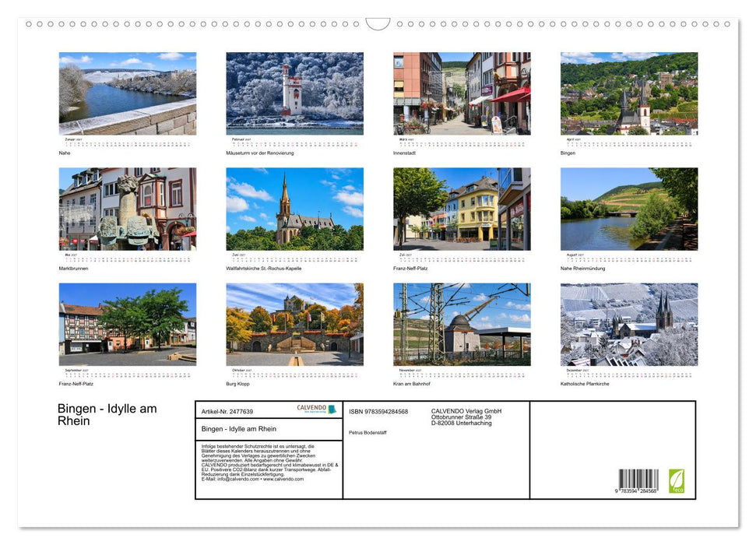Click 'ISBN 9783594284568' text
The image size is (756, 545).
click(x=378, y=411)
